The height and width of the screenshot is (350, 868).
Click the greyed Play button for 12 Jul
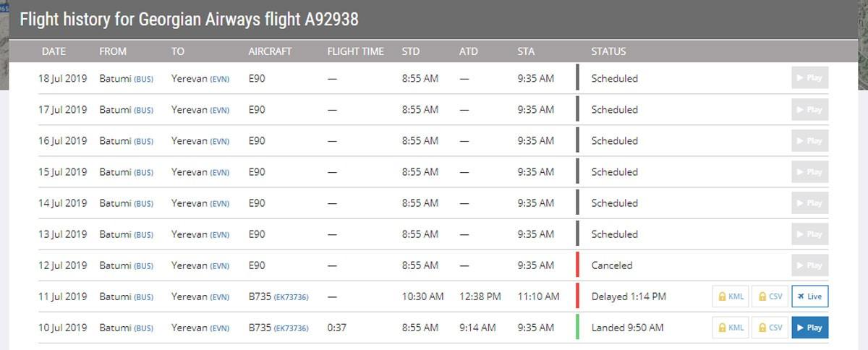click(x=810, y=265)
